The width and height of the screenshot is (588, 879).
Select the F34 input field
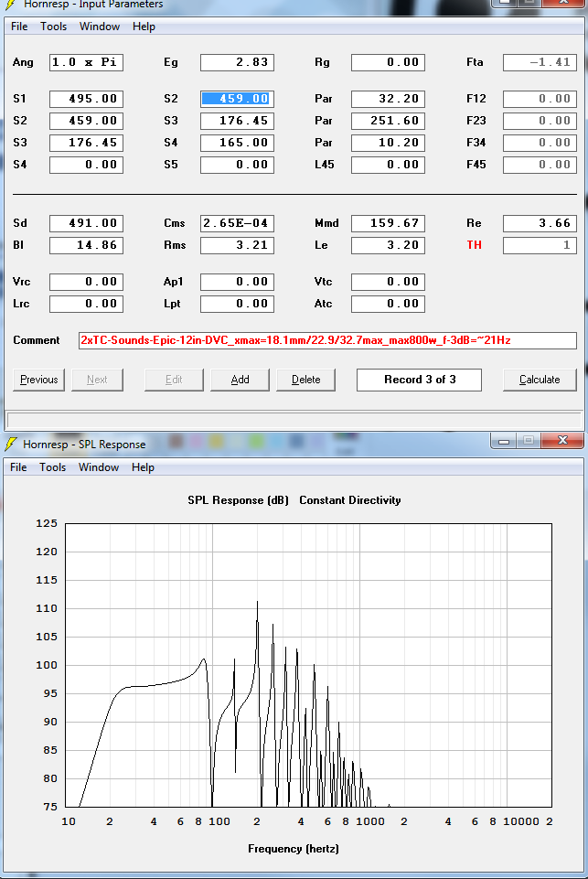point(540,143)
